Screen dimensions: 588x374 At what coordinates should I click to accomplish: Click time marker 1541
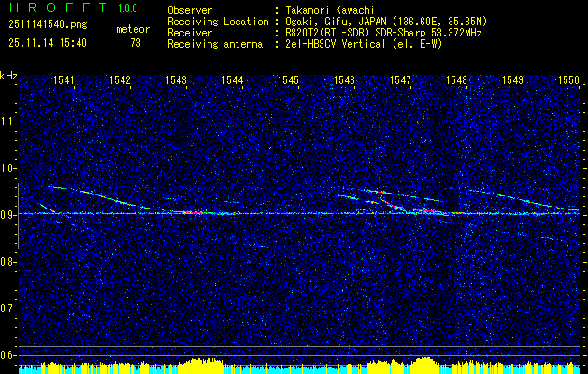[64, 79]
